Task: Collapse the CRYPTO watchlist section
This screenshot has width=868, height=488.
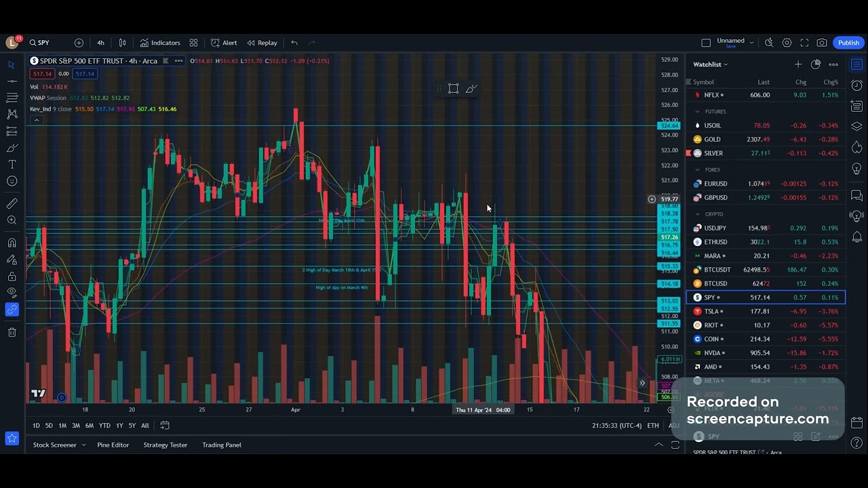Action: coord(697,214)
